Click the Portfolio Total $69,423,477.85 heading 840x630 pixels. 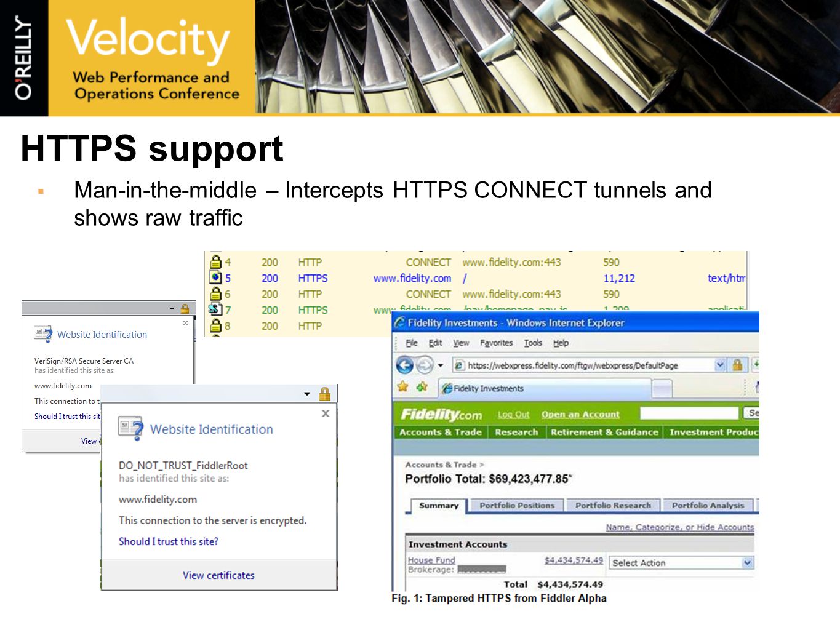[489, 479]
